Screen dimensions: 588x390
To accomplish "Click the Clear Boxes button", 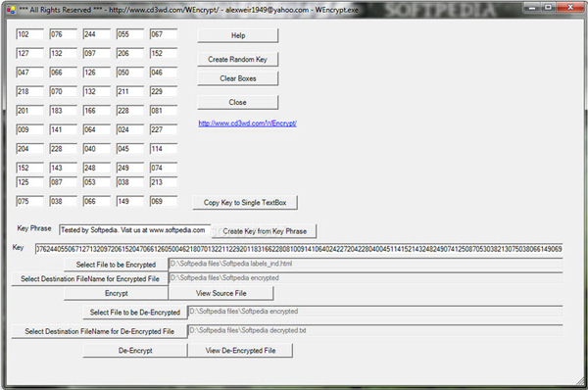I will pos(238,78).
